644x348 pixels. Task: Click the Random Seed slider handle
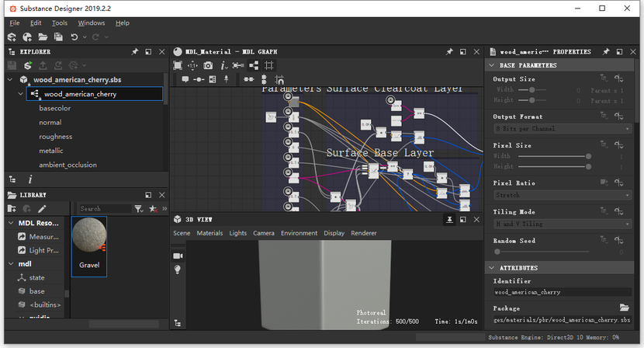tap(497, 252)
